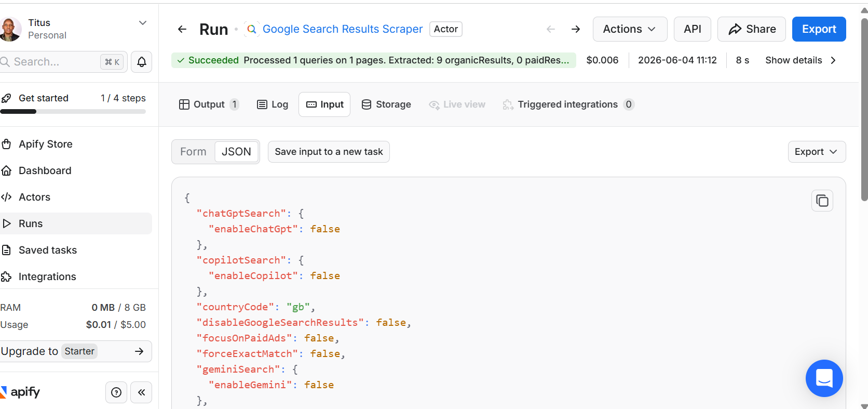This screenshot has width=868, height=409.
Task: Click the 2026-06-04 11:12 timestamp
Action: click(677, 60)
